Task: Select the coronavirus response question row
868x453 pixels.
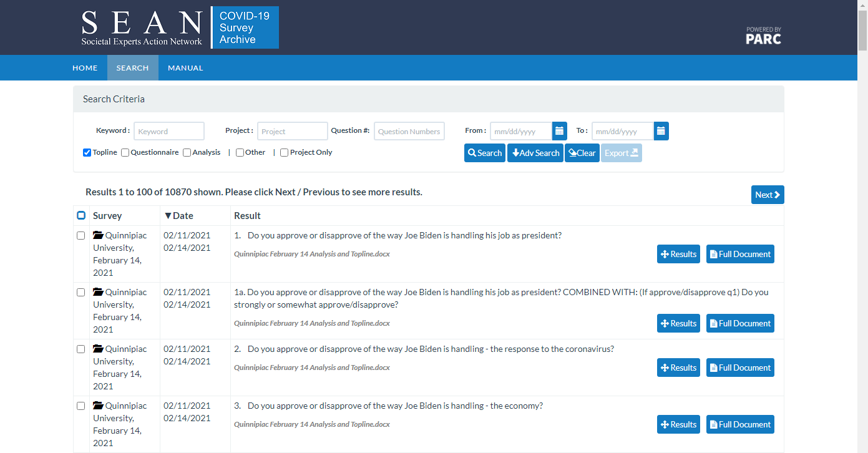Action: 80,349
